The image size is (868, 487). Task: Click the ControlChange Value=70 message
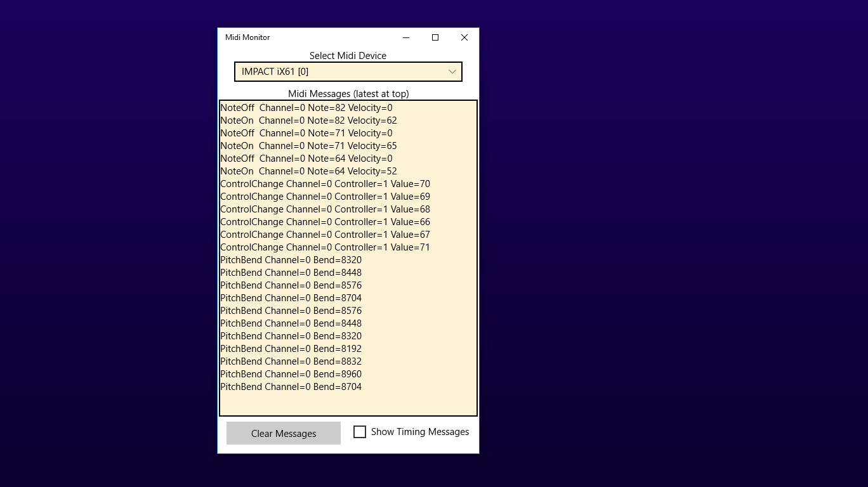pos(325,183)
